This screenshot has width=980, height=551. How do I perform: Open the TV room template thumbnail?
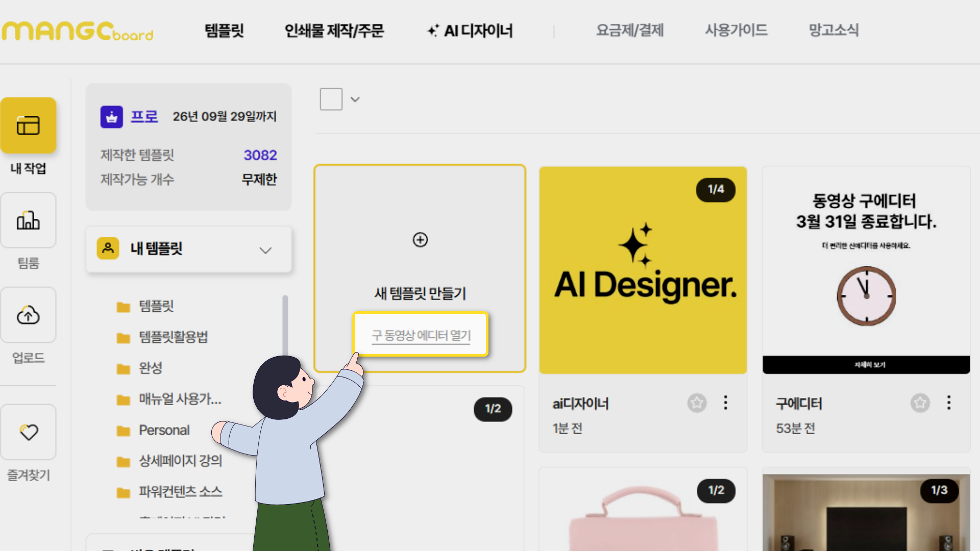[x=866, y=512]
